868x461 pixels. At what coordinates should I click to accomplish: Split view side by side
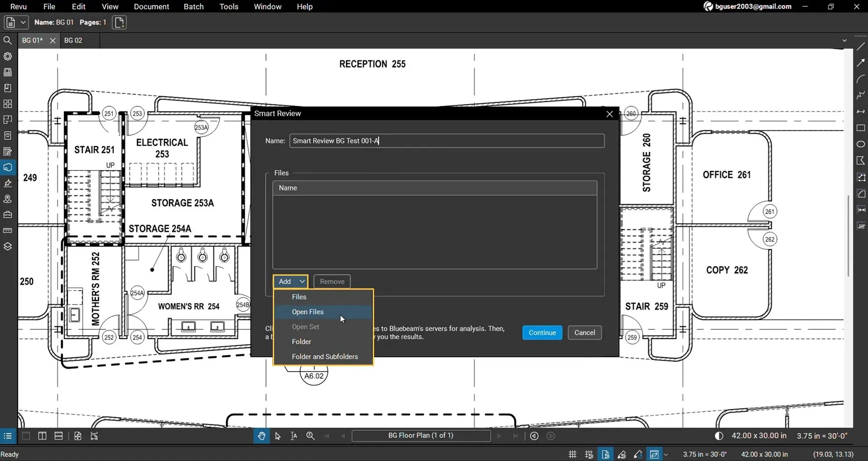(43, 436)
